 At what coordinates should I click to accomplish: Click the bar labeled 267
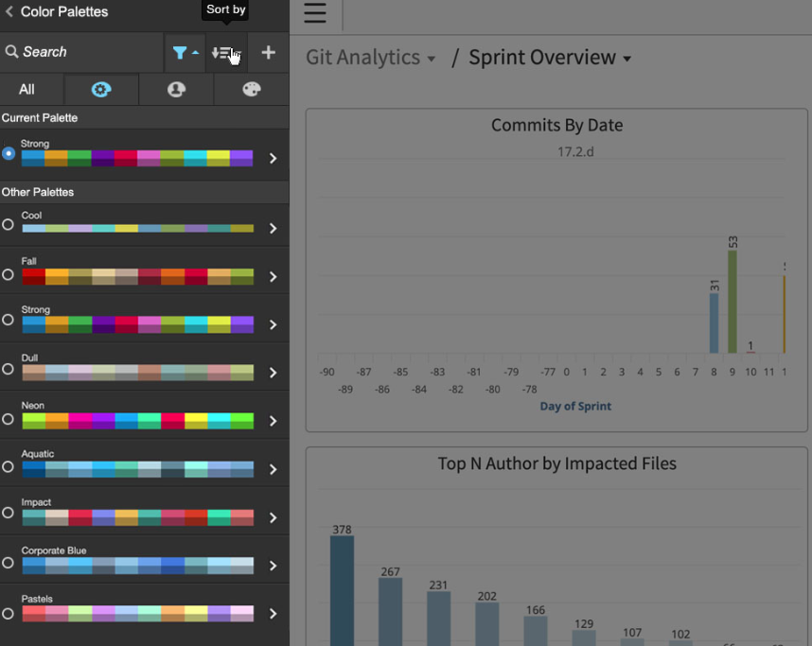391,612
